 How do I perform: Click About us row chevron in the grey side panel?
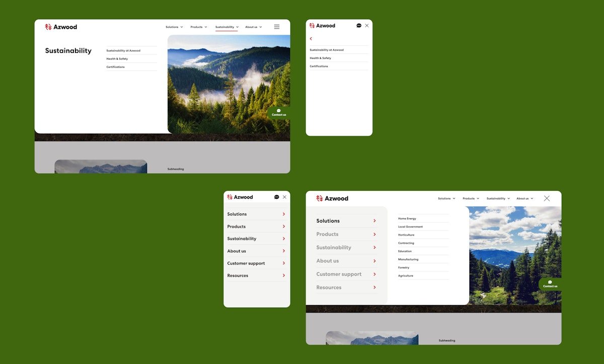tap(375, 261)
